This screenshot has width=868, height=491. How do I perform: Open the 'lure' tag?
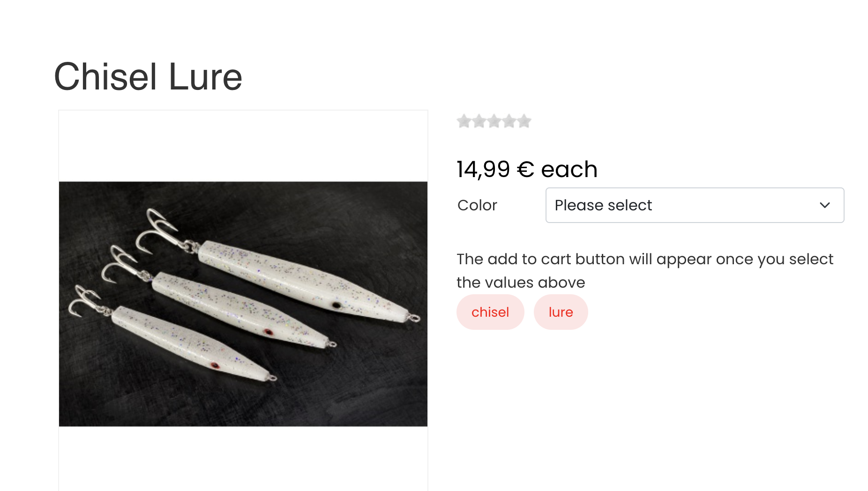pyautogui.click(x=561, y=312)
